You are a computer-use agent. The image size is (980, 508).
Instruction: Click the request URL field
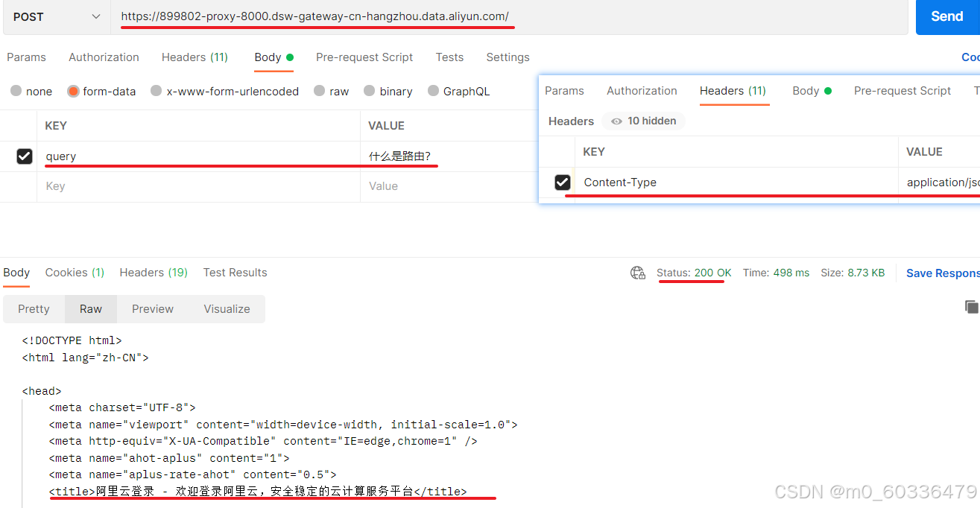point(510,16)
